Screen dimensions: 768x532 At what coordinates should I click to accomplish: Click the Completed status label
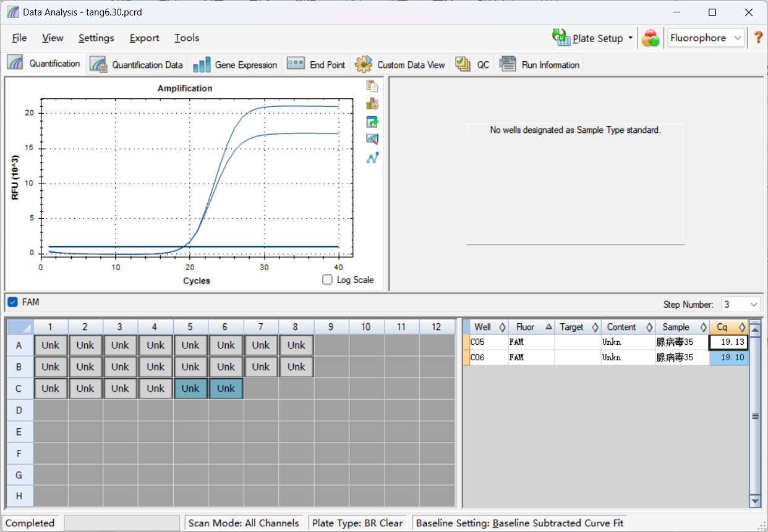tap(30, 523)
